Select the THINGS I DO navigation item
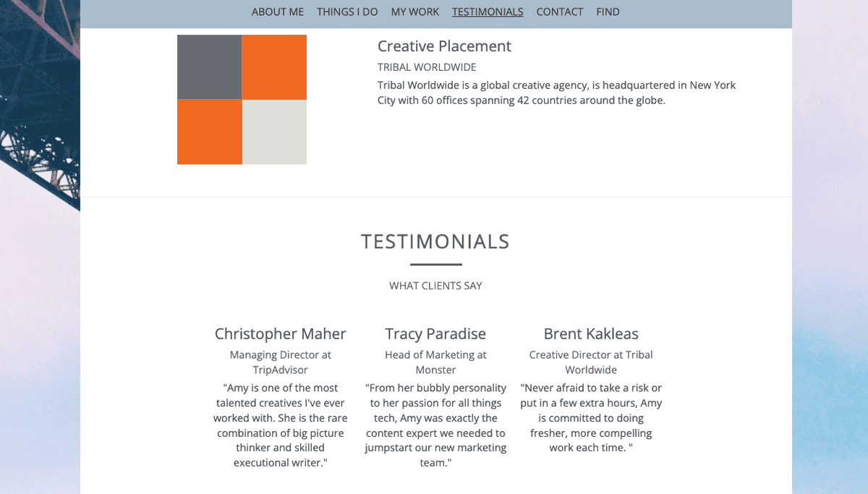Viewport: 868px width, 494px height. coord(347,12)
